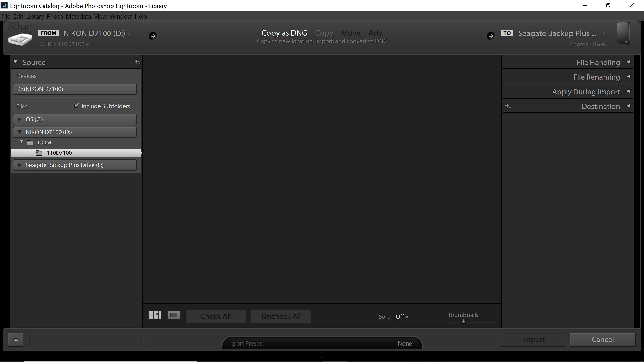Viewport: 644px width, 362px height.
Task: Expand the OS (C:) drive
Action: (20, 119)
